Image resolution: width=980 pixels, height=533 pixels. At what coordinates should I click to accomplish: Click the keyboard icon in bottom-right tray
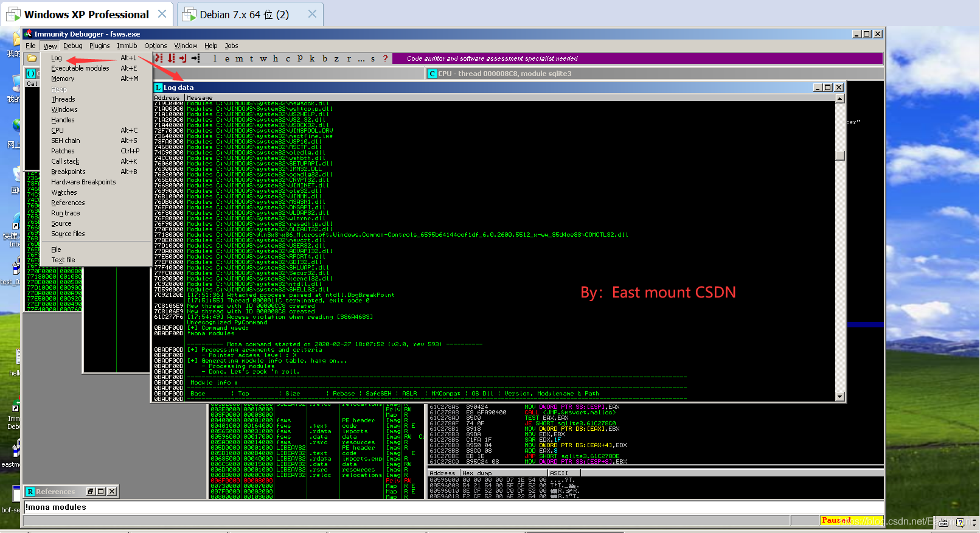[943, 523]
